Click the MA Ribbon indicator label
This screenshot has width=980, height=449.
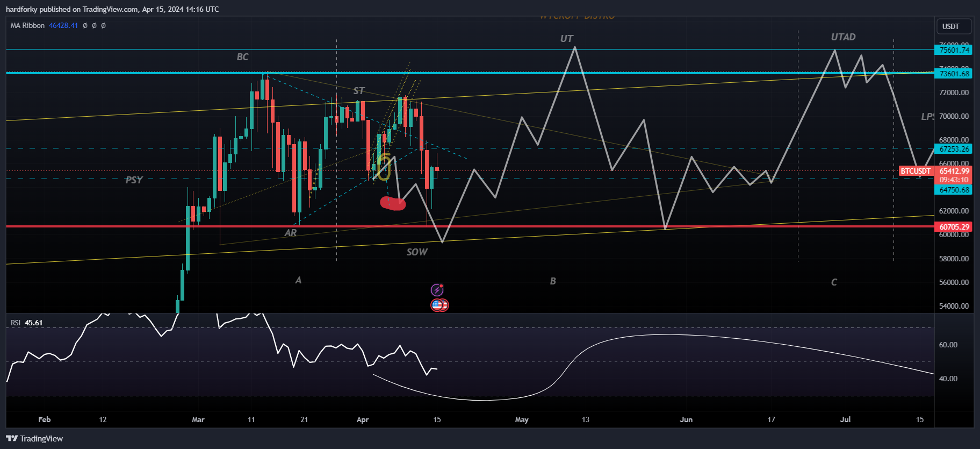(x=27, y=25)
